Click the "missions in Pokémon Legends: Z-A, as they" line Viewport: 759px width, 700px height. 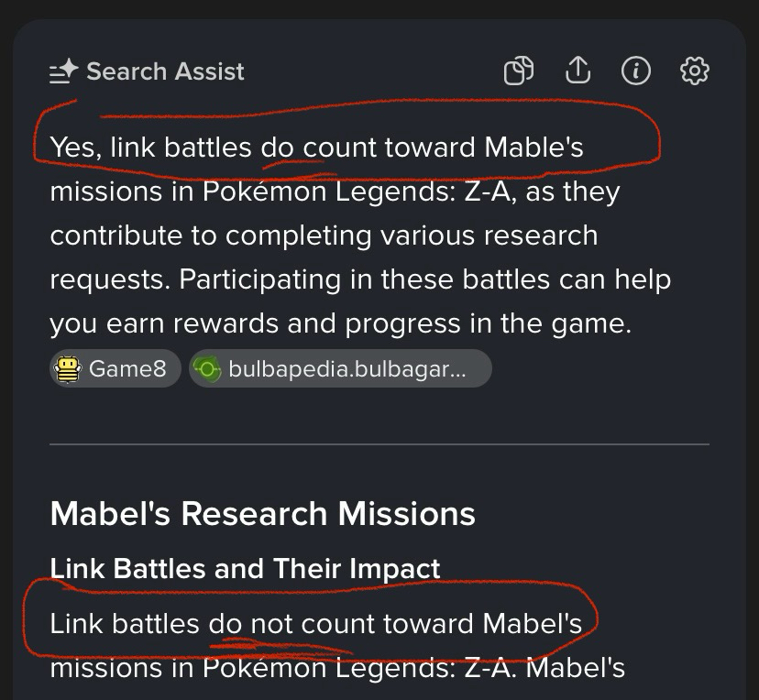[x=335, y=191]
